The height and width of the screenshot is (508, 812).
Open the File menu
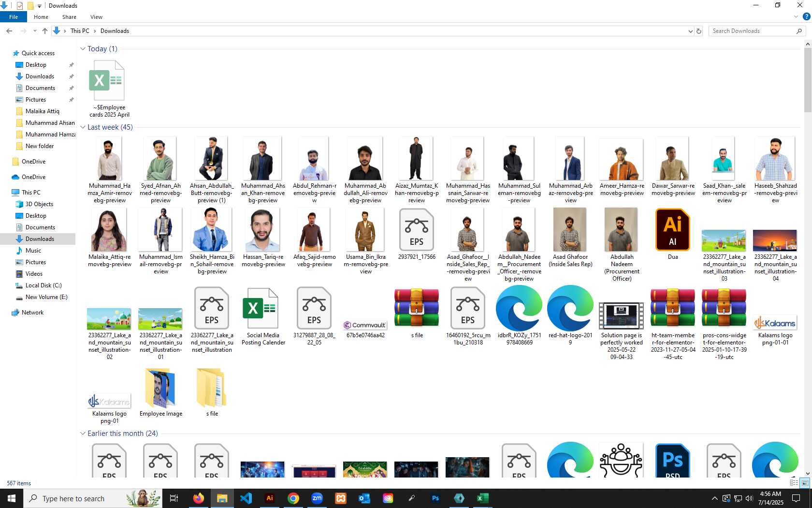click(x=14, y=17)
